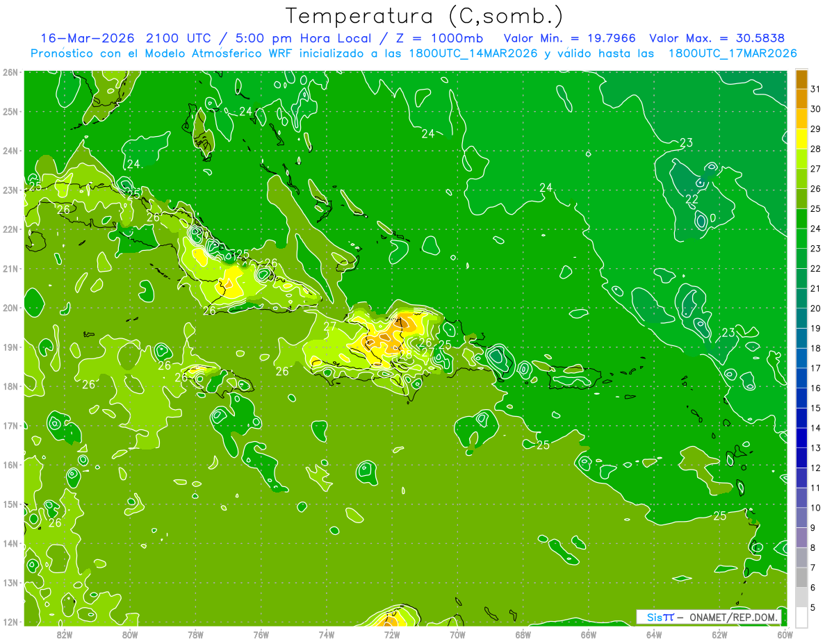Click the longitude axis label "74W"
This screenshot has height=644, width=834.
coord(327,634)
